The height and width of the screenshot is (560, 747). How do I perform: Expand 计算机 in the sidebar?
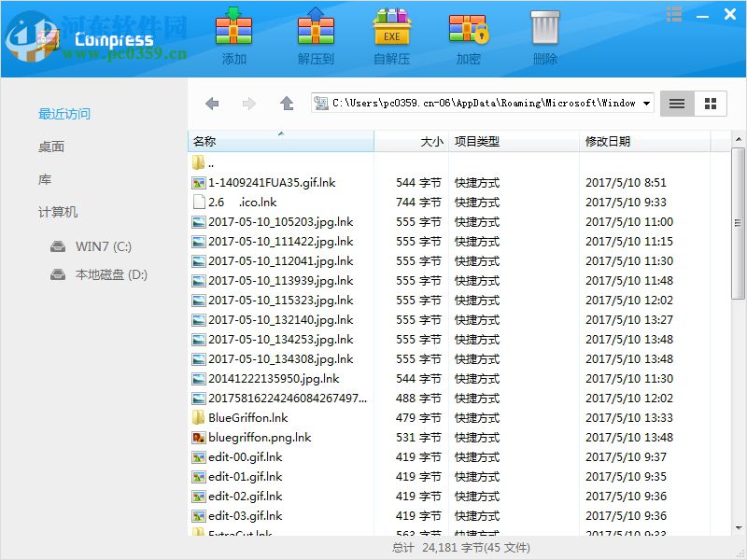click(60, 212)
